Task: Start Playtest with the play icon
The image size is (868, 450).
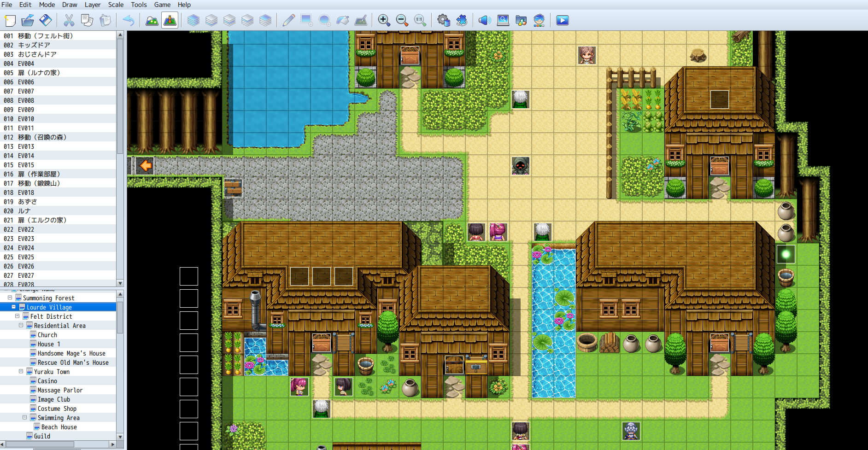Action: pyautogui.click(x=563, y=20)
